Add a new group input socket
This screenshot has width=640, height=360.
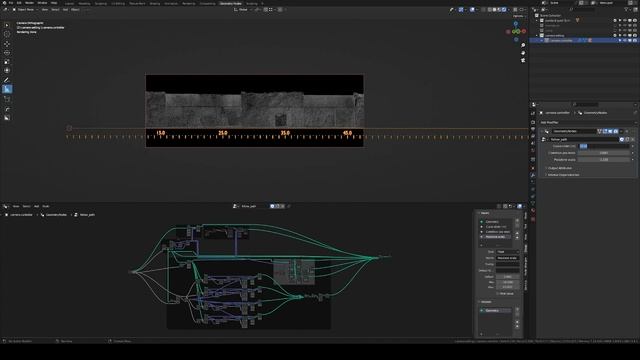pyautogui.click(x=517, y=221)
